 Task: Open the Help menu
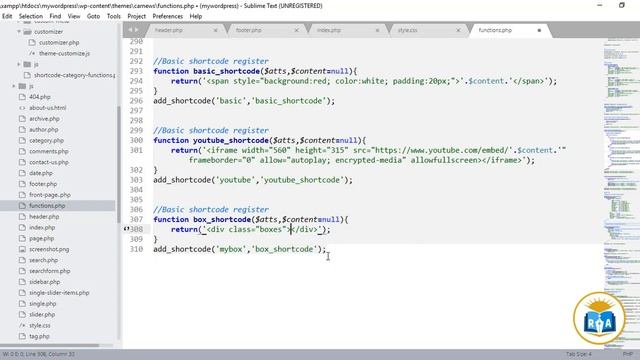tap(196, 16)
